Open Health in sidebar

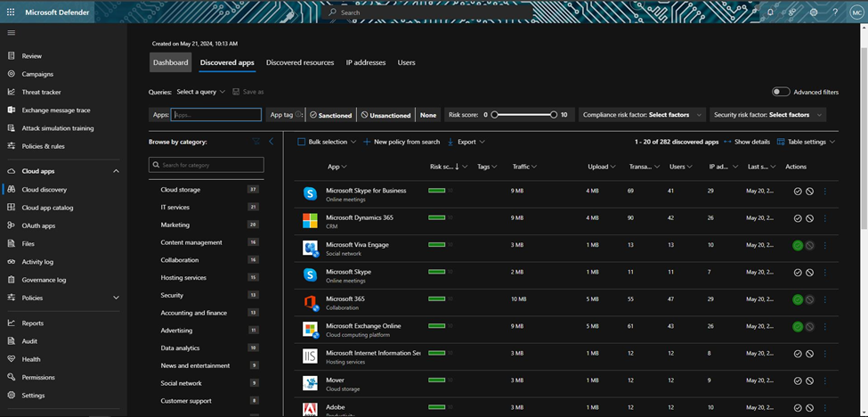(x=31, y=359)
